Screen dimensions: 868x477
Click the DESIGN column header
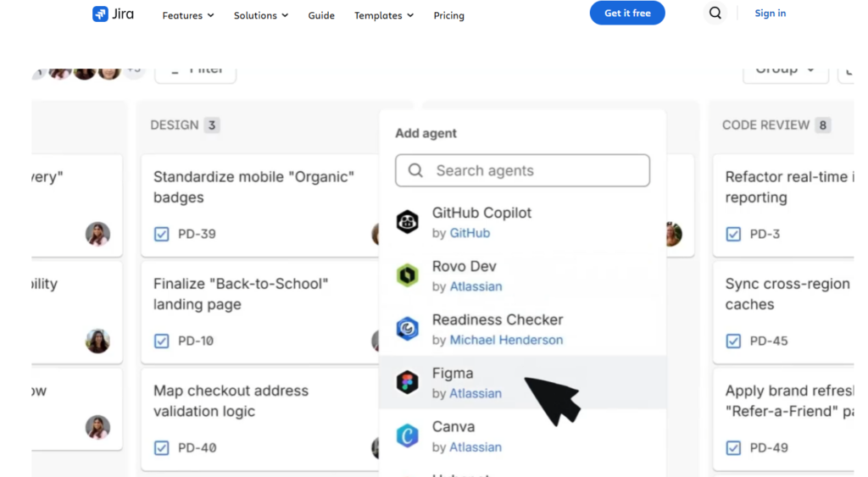[x=175, y=125]
